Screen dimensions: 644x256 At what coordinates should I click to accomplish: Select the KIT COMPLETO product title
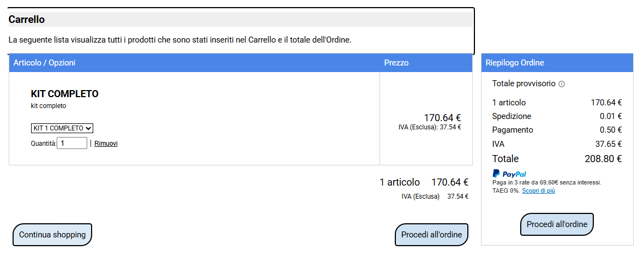point(64,94)
